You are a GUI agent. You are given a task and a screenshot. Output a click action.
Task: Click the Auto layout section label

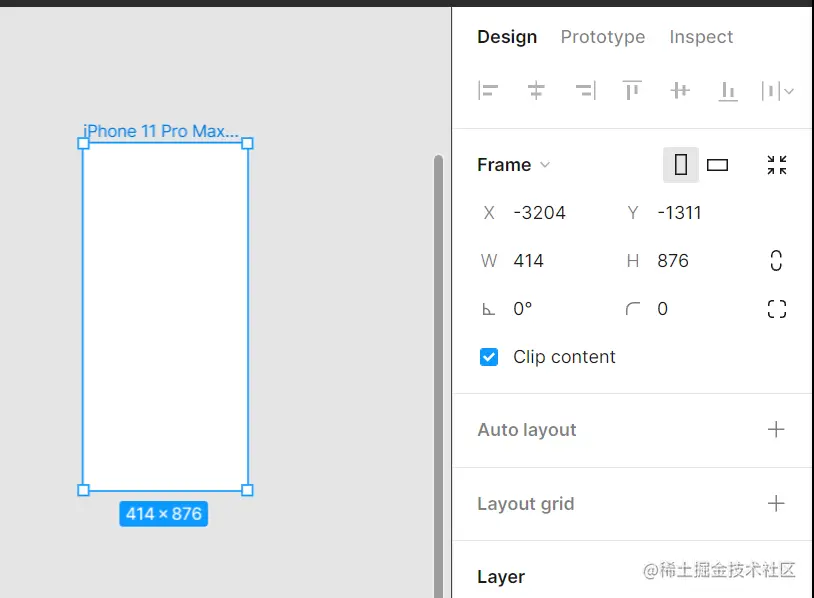[527, 430]
